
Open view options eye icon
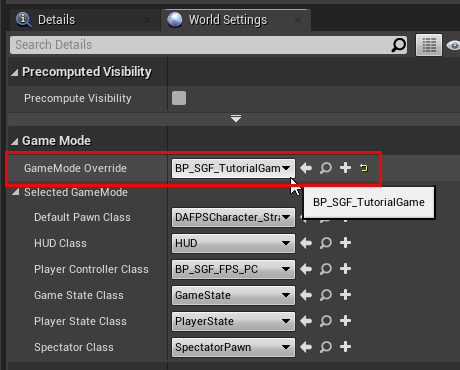pyautogui.click(x=454, y=45)
